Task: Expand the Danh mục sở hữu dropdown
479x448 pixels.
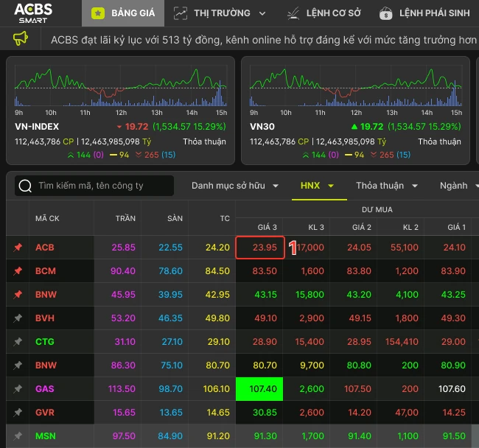Action: pyautogui.click(x=235, y=186)
